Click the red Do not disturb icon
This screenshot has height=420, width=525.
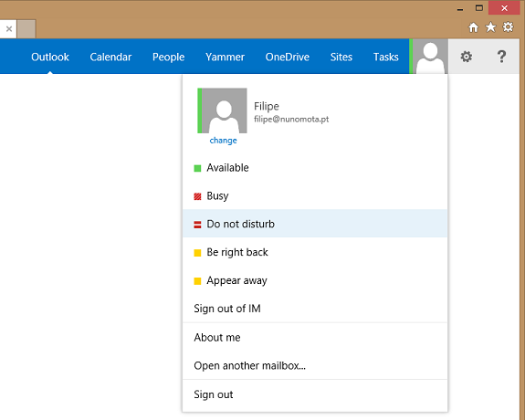(x=197, y=225)
